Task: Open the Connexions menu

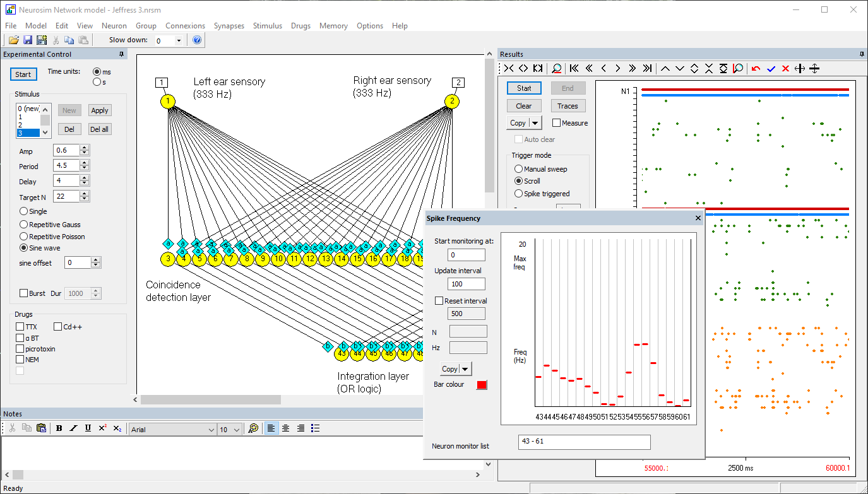Action: 185,26
